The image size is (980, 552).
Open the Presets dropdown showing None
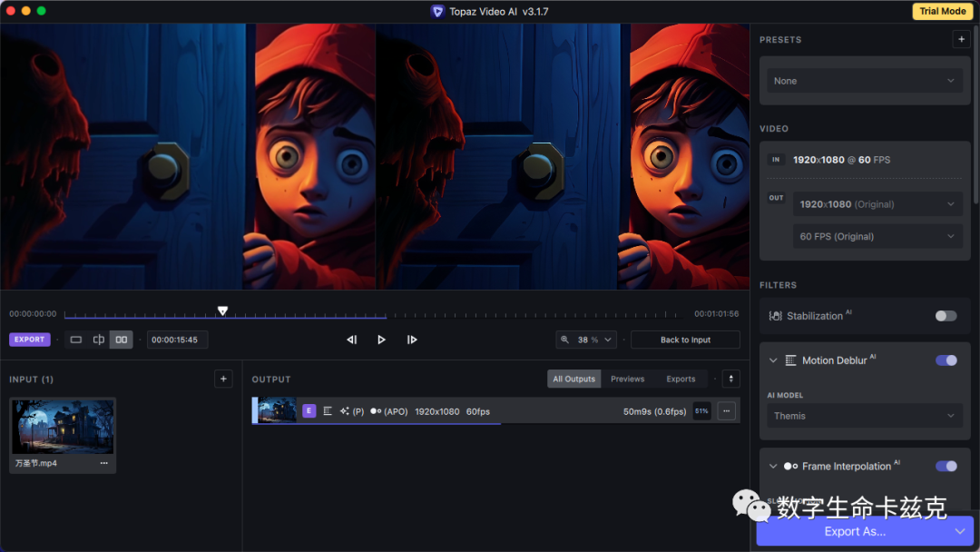864,81
